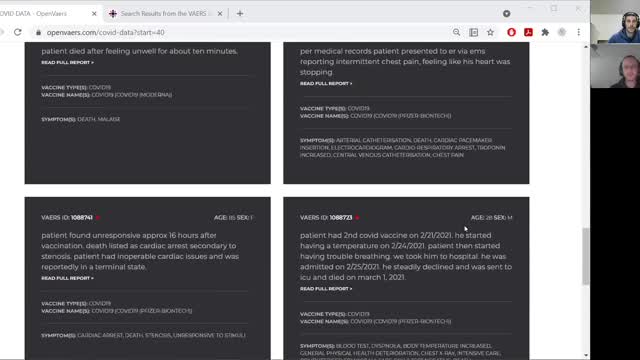
Task: Click 'patient found unresponsive approx 16 hours' summary
Action: [x=140, y=251]
